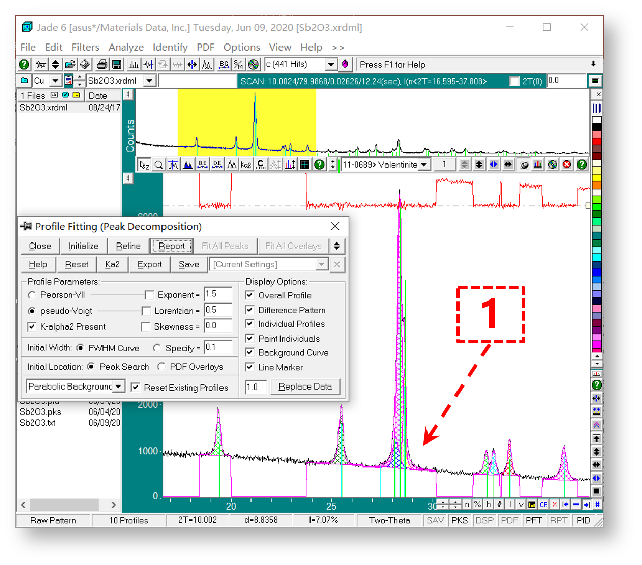Uncheck the Difference Pattern option

coord(250,310)
